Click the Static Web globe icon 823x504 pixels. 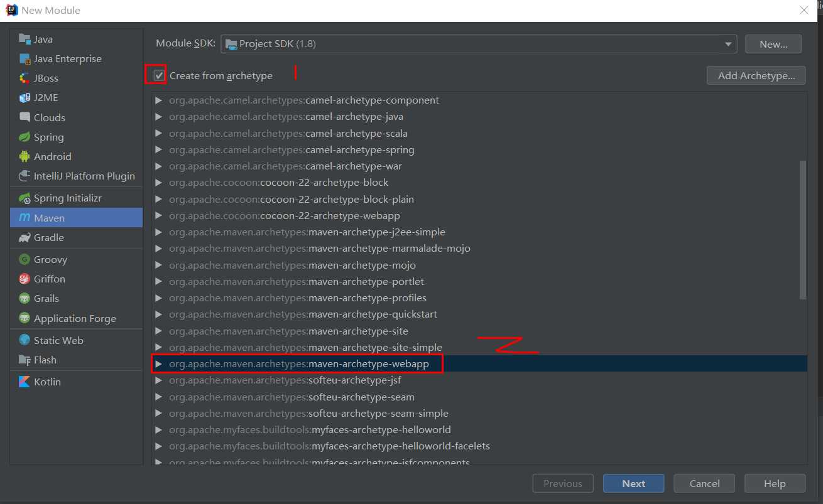25,340
